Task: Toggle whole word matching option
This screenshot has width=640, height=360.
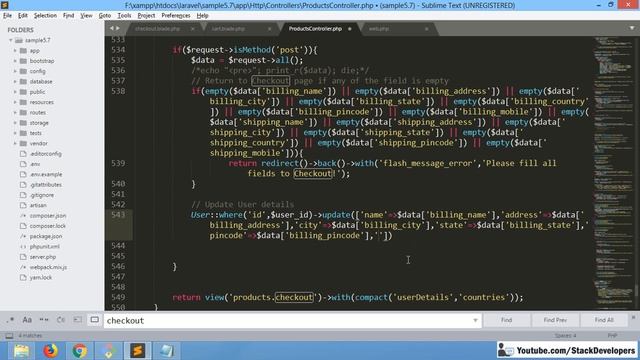Action: [44, 320]
